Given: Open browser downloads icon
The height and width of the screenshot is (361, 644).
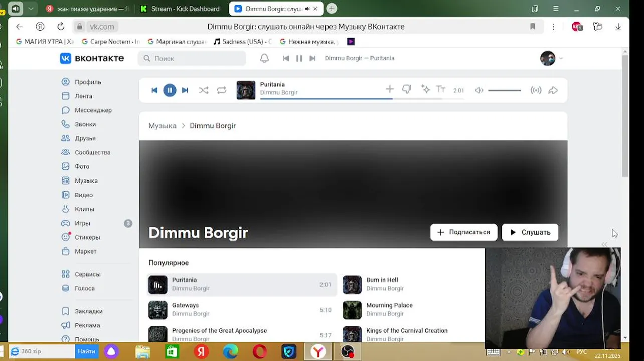Looking at the screenshot, I should pyautogui.click(x=618, y=27).
